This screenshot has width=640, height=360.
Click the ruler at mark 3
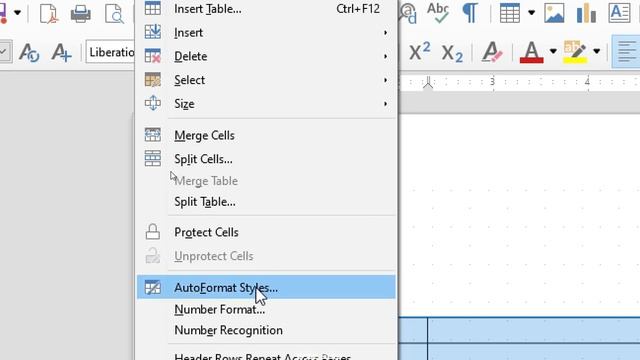[493, 82]
